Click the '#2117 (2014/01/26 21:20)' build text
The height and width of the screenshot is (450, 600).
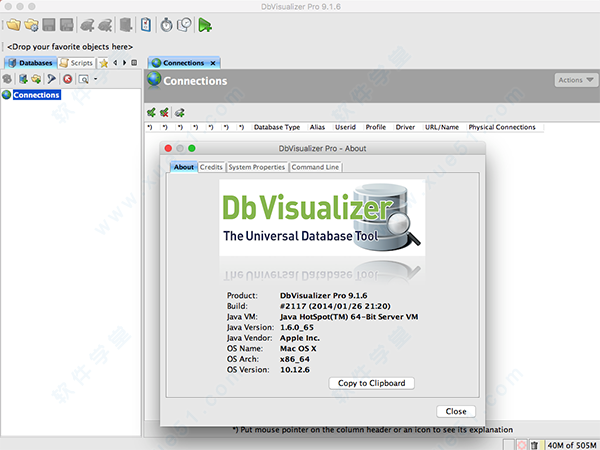[x=335, y=306]
